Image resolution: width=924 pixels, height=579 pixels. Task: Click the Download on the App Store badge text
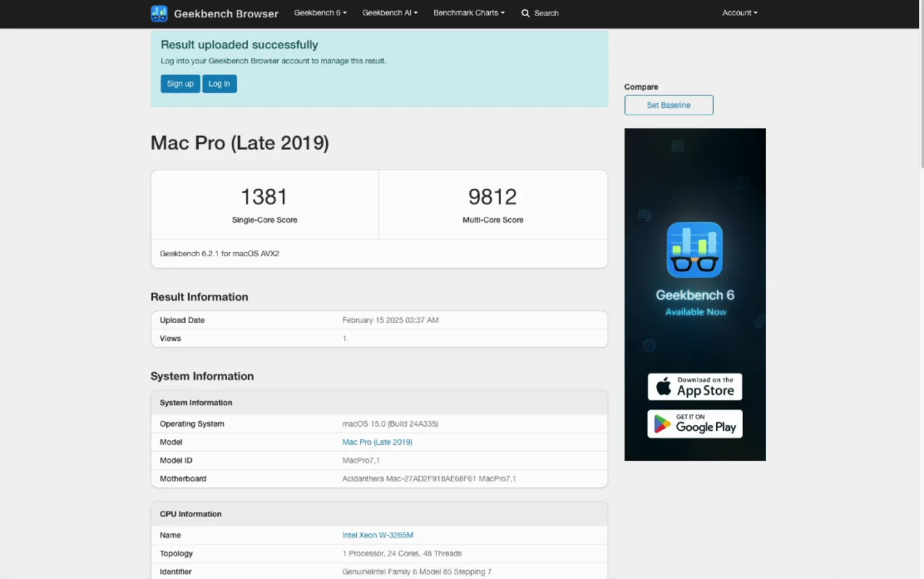point(705,387)
